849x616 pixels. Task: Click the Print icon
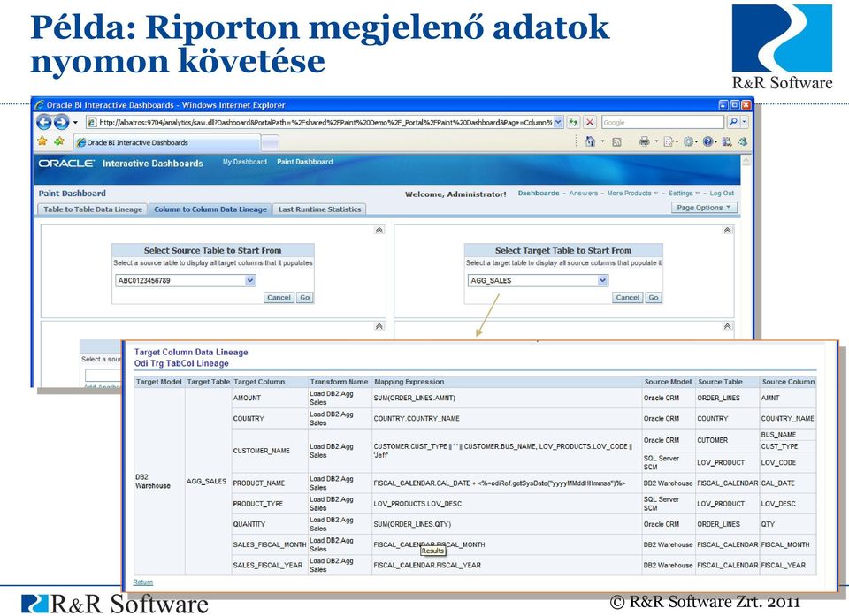coord(644,141)
